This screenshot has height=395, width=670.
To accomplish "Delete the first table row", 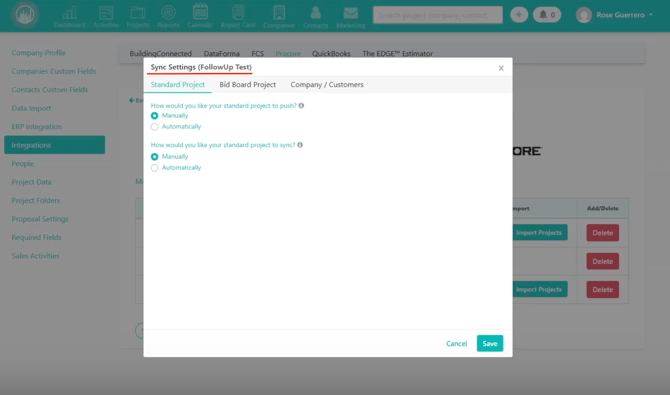I will (602, 233).
